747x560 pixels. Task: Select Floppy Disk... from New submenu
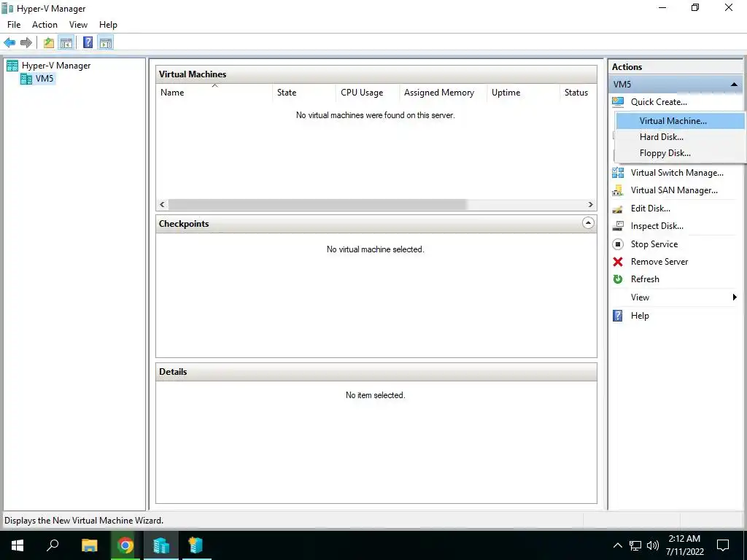(681, 153)
